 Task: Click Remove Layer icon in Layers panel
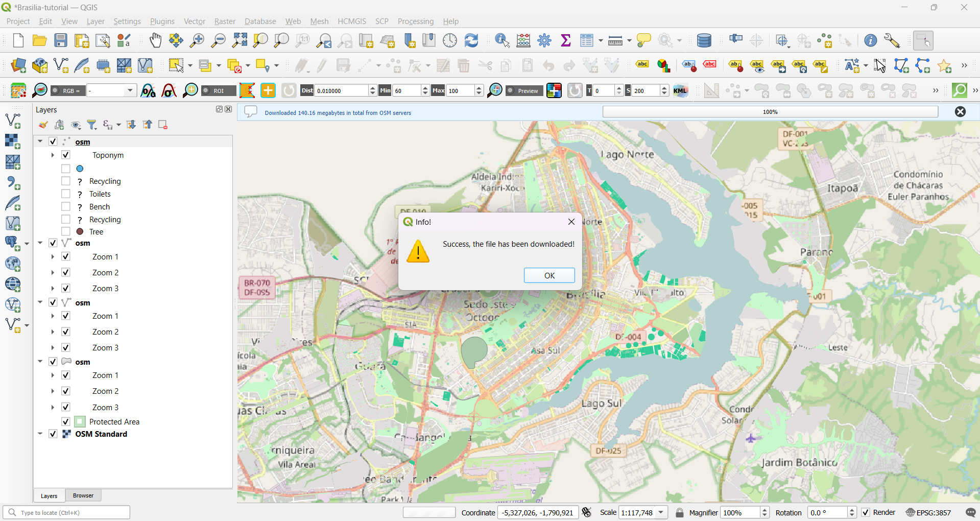163,125
